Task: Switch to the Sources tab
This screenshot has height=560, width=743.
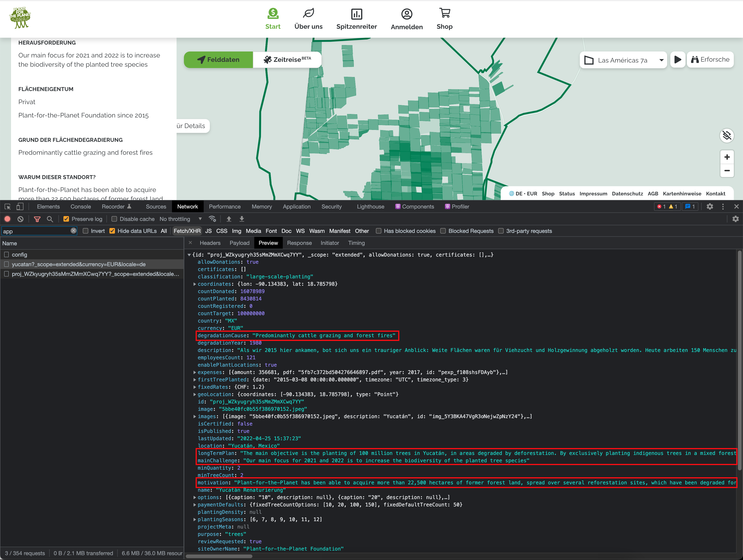Action: pyautogui.click(x=156, y=207)
